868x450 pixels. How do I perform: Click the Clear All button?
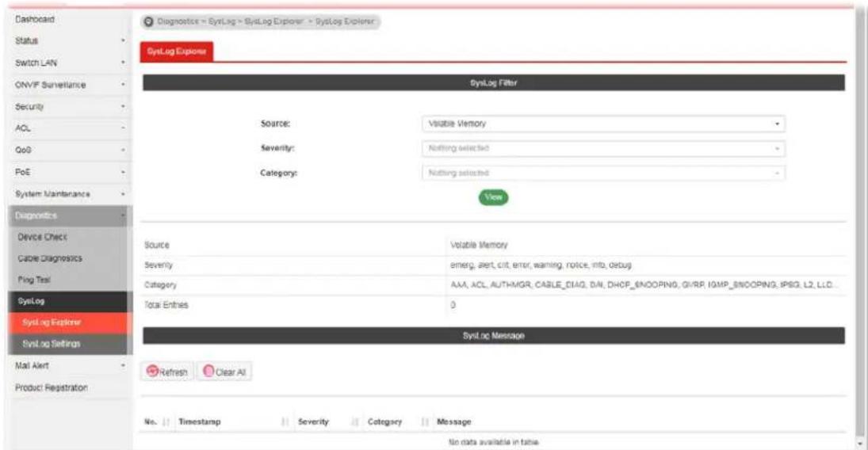(x=224, y=372)
